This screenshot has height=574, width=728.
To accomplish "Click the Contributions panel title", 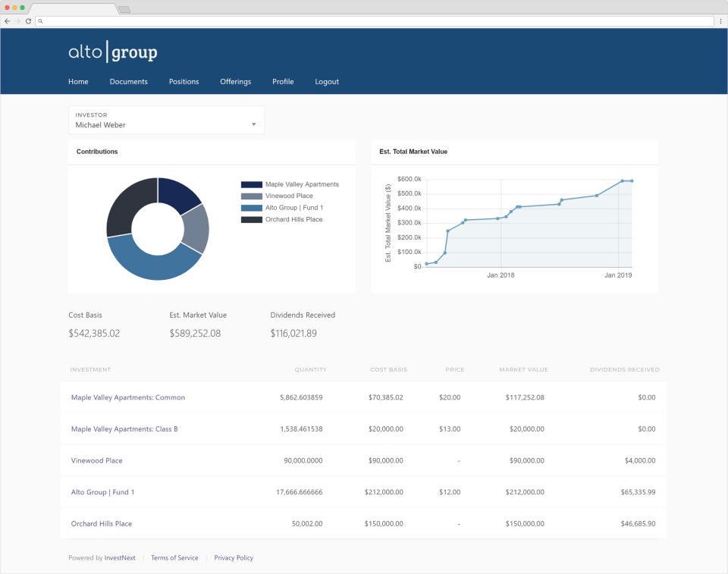I will (x=97, y=152).
